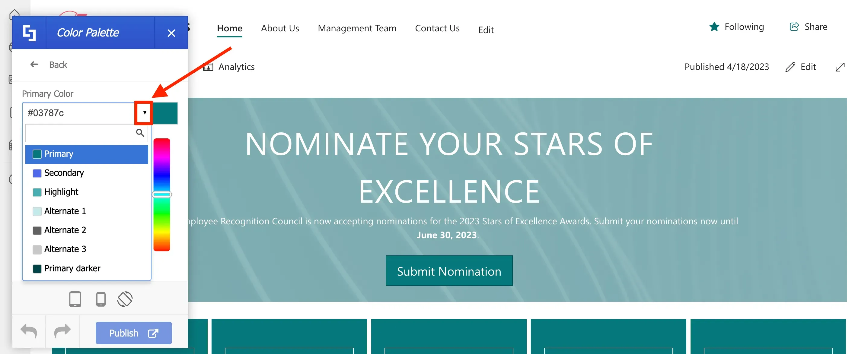
Task: Click the rotate device orientation icon
Action: coord(125,299)
